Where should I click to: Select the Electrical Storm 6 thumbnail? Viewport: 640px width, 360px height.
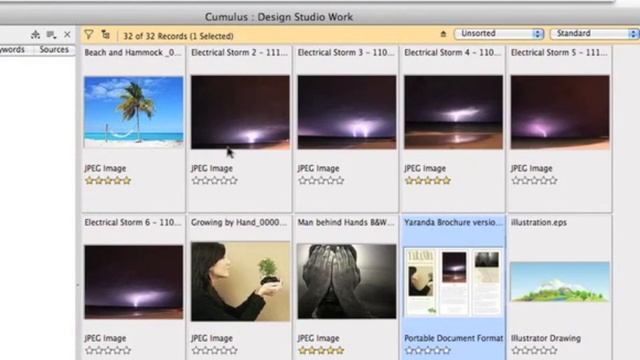tap(133, 282)
